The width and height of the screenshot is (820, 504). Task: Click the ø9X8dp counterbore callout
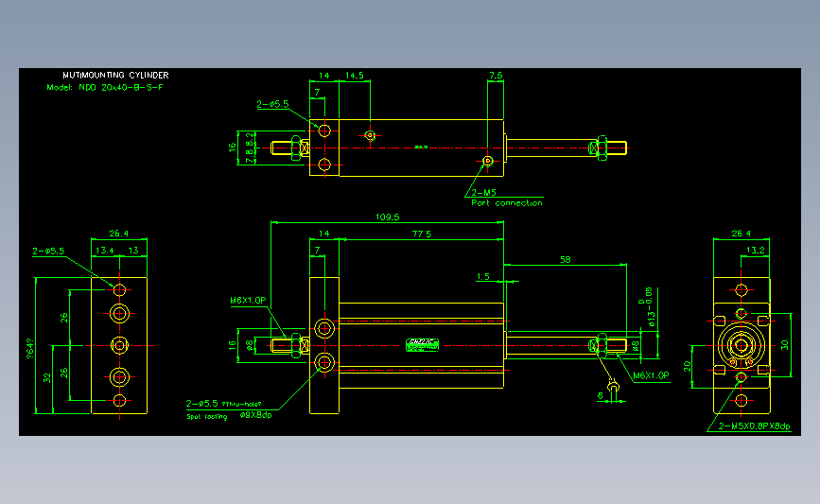pos(255,415)
